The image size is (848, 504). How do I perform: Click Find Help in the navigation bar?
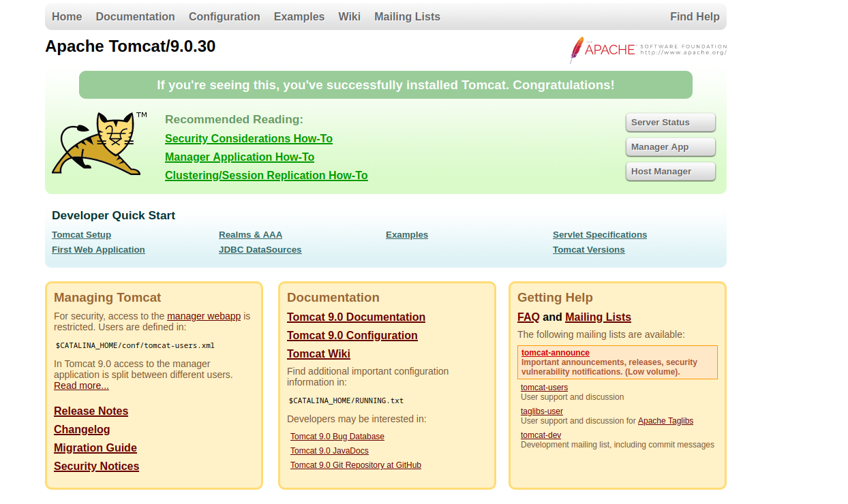click(x=694, y=16)
